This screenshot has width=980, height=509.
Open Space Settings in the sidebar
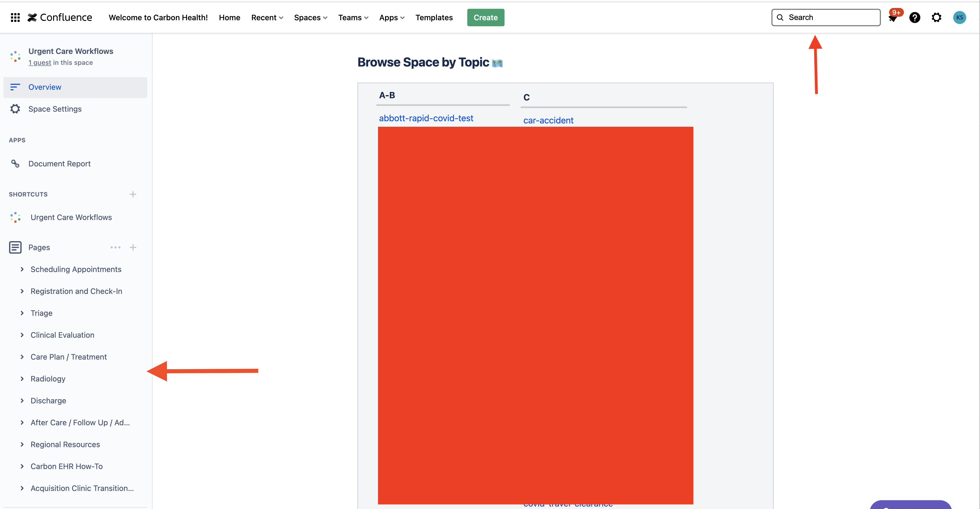[75, 109]
